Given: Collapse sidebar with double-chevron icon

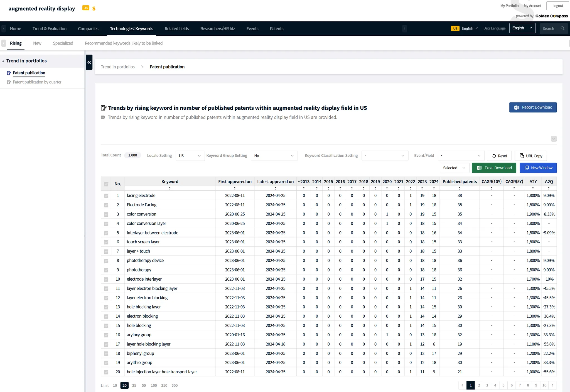Looking at the screenshot, I should point(89,62).
